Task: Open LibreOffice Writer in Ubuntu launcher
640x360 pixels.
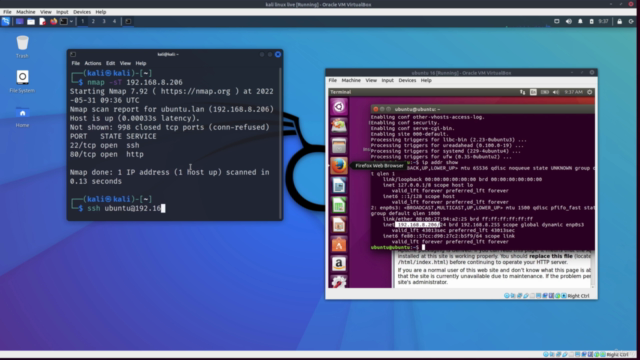Action: [x=339, y=185]
